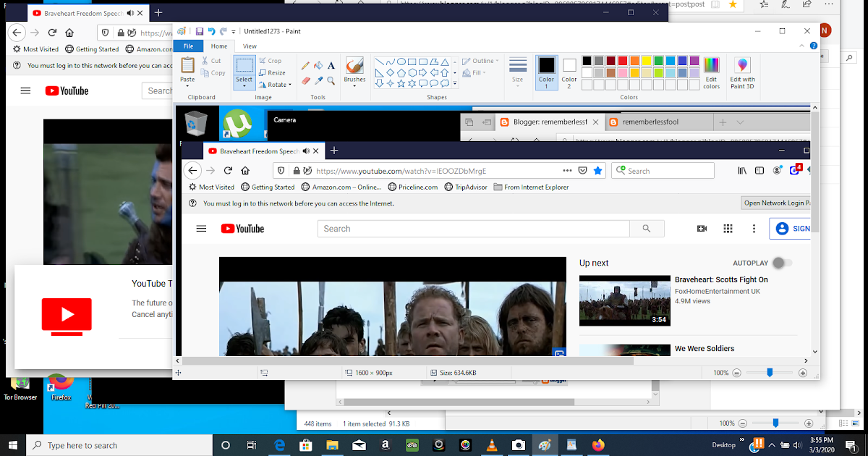Screen dimensions: 868x456
Task: Choose the Line shape in the Shapes gallery
Action: [379, 62]
